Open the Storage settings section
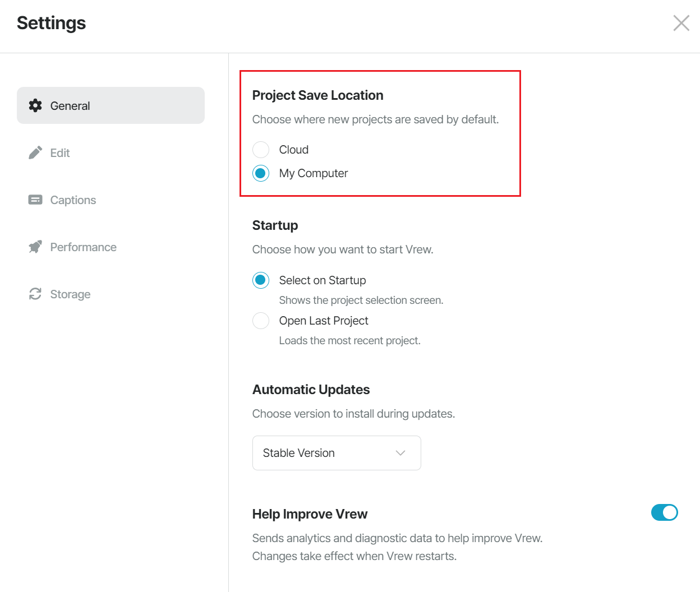This screenshot has height=592, width=700. pyautogui.click(x=110, y=294)
